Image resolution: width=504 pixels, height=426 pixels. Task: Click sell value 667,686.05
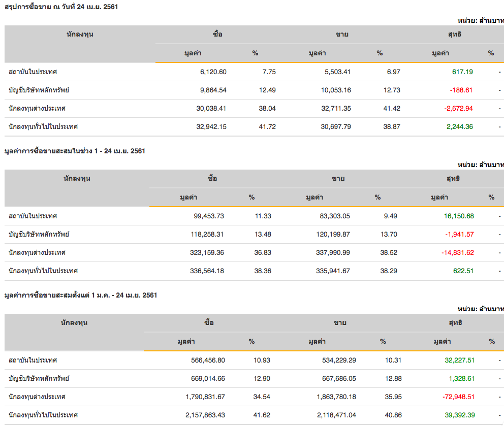339,379
